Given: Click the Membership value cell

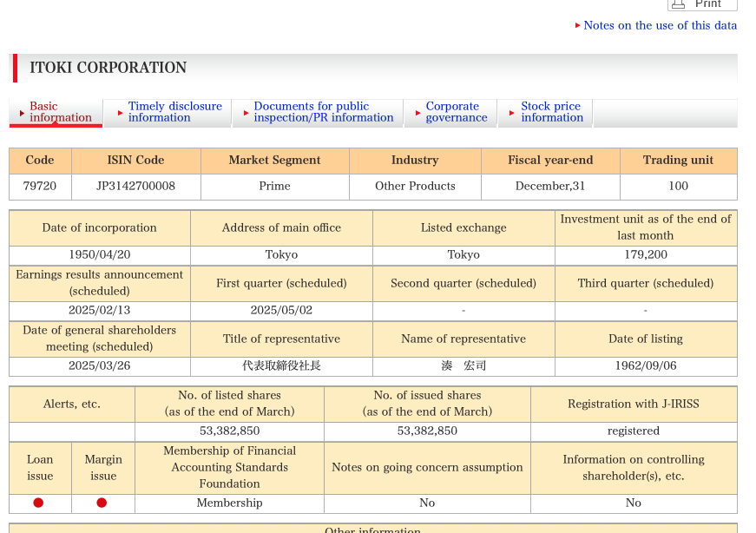Looking at the screenshot, I should click(229, 503).
